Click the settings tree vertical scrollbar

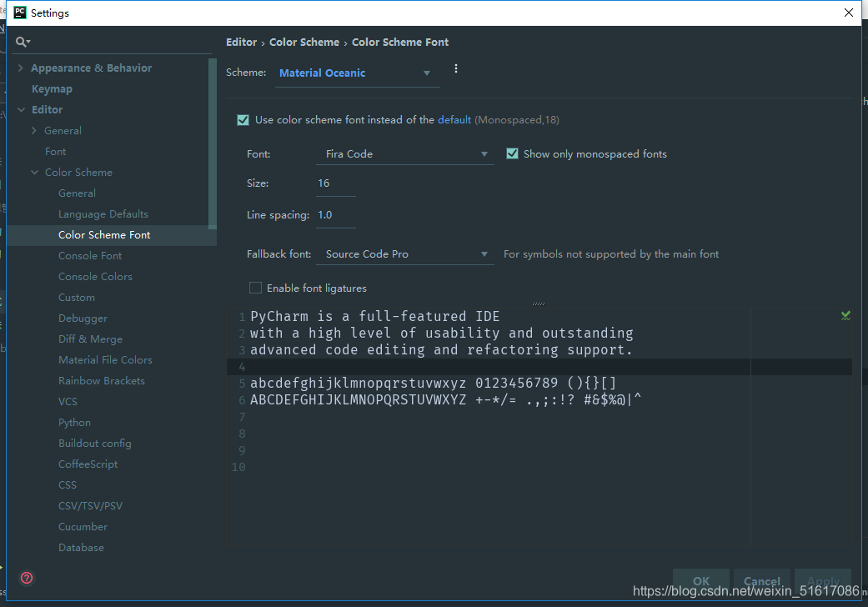[x=212, y=144]
